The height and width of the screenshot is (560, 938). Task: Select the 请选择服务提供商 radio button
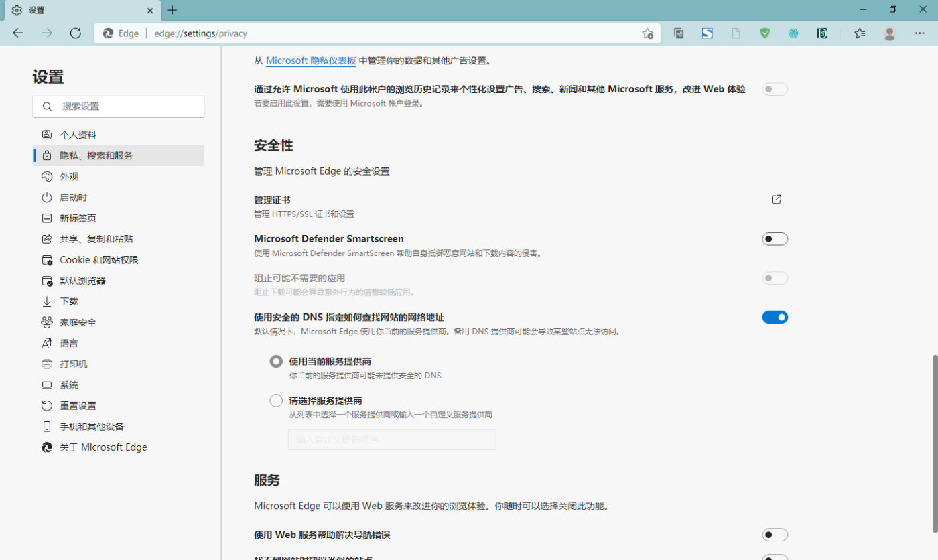[x=276, y=401]
